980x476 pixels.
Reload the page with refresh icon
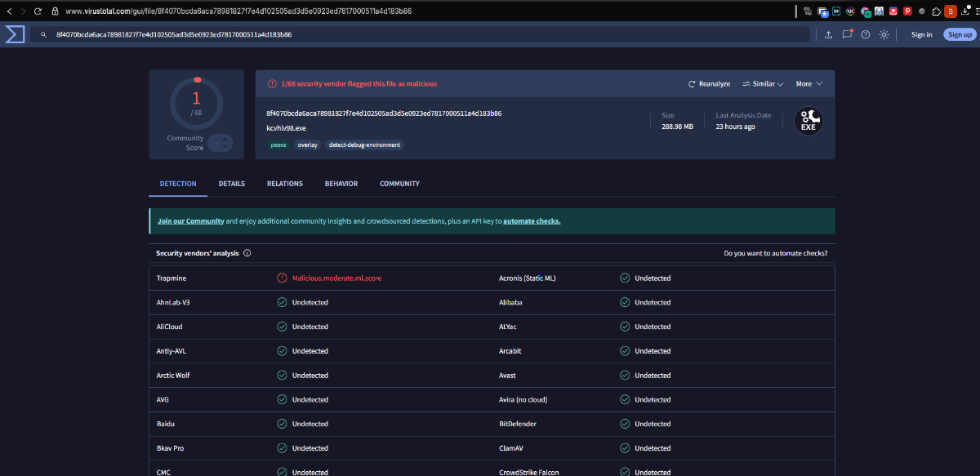pyautogui.click(x=38, y=11)
